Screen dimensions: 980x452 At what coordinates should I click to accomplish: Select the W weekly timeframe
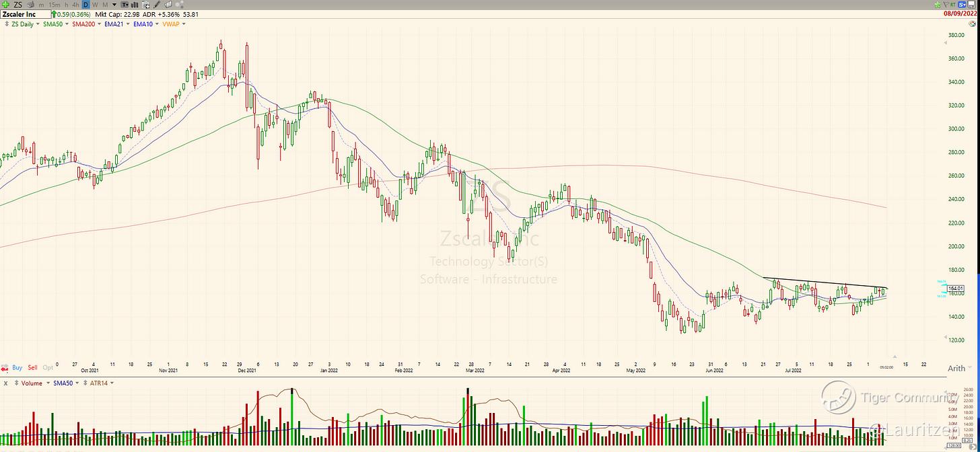pos(95,5)
